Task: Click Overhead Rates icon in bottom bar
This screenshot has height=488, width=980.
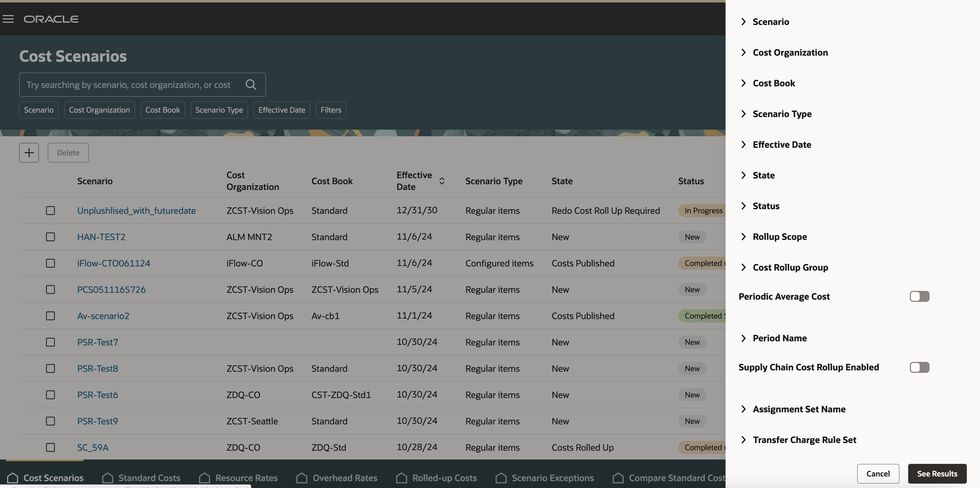Action: click(x=302, y=478)
